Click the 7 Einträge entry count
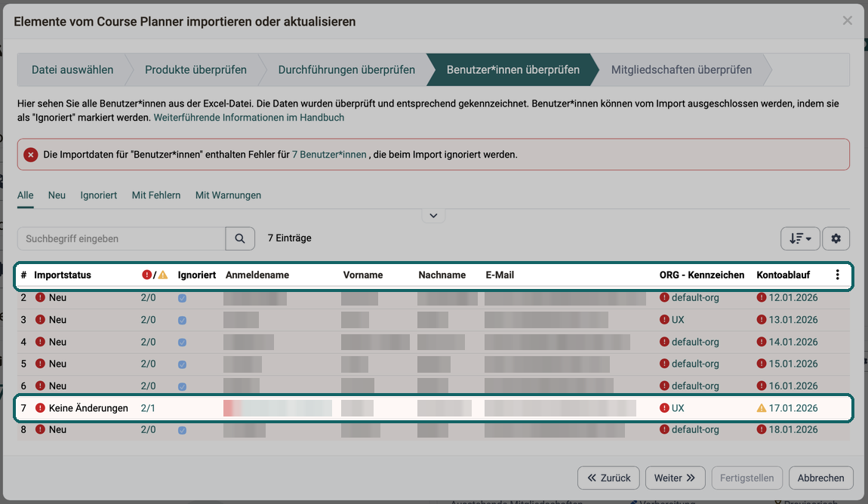 pyautogui.click(x=290, y=238)
